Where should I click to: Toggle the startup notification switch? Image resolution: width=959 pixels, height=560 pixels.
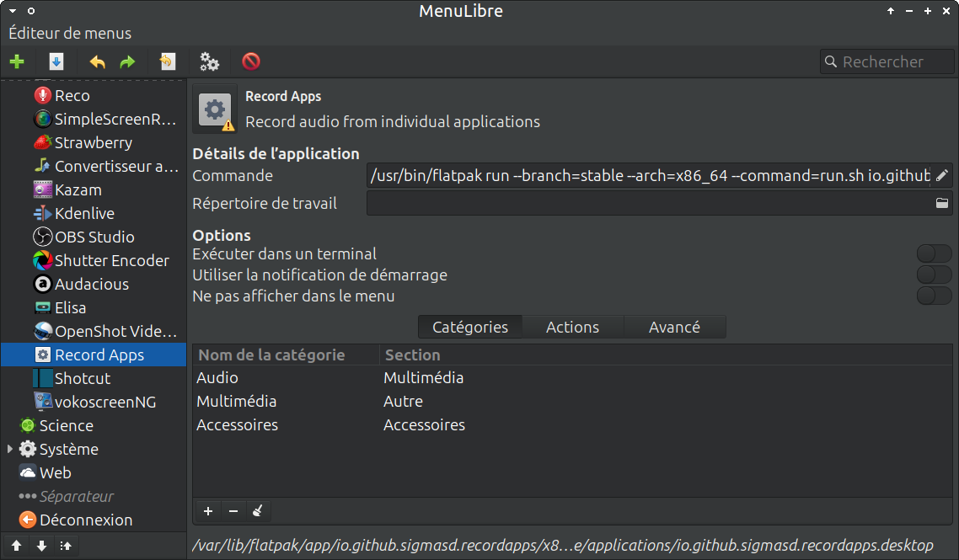click(x=934, y=275)
